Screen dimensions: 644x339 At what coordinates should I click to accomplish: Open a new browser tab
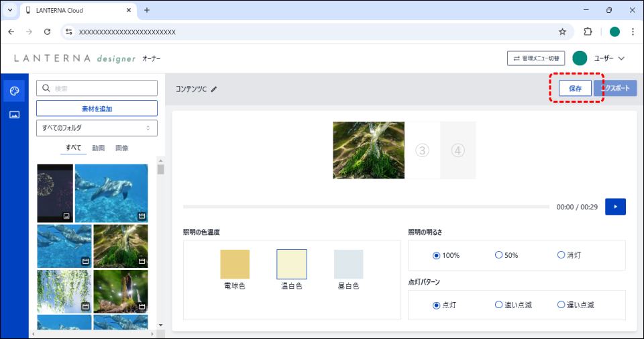[x=147, y=10]
